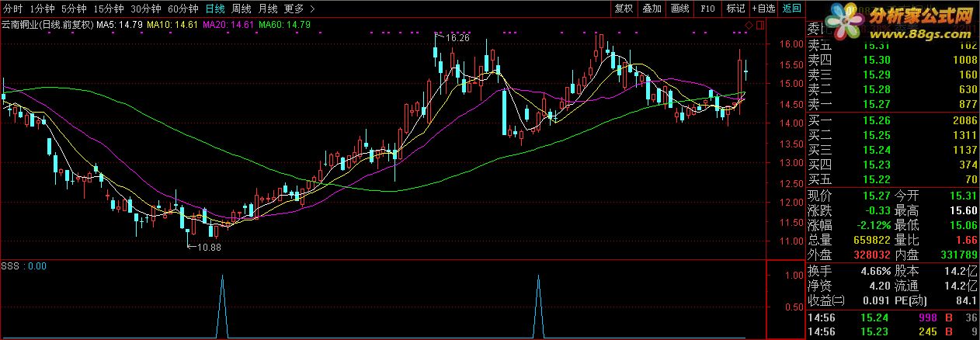Click the SSS : 0.00 indicator label
Image resolution: width=980 pixels, height=340 pixels.
[24, 265]
